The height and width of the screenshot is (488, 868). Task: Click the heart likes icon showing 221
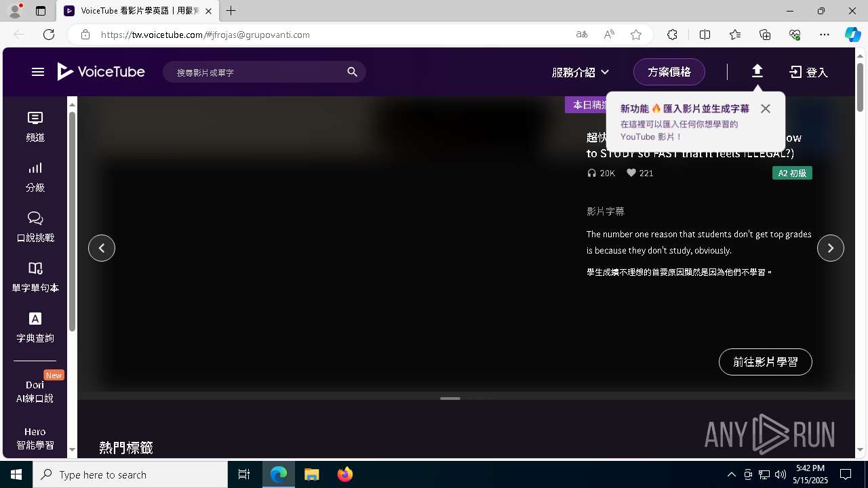click(x=631, y=173)
